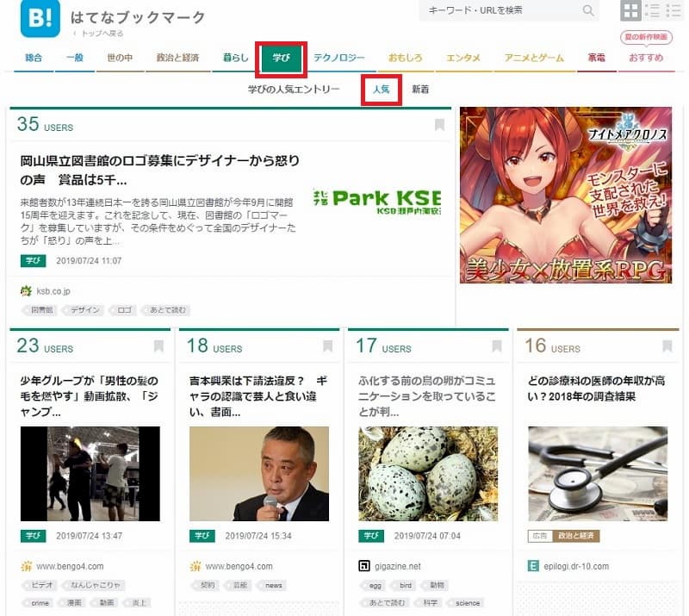Viewport: 689px width, 616px height.
Task: Click the bird tag
Action: pos(405,585)
